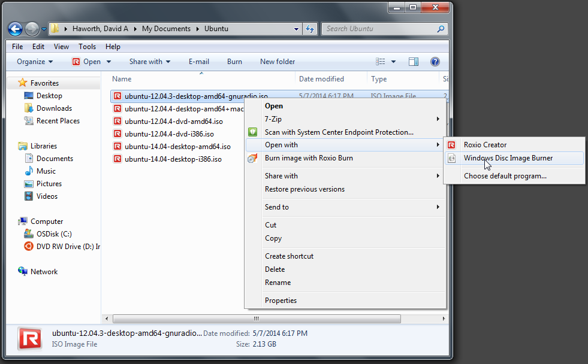Click the New folder button
This screenshot has width=588, height=364.
pos(278,62)
